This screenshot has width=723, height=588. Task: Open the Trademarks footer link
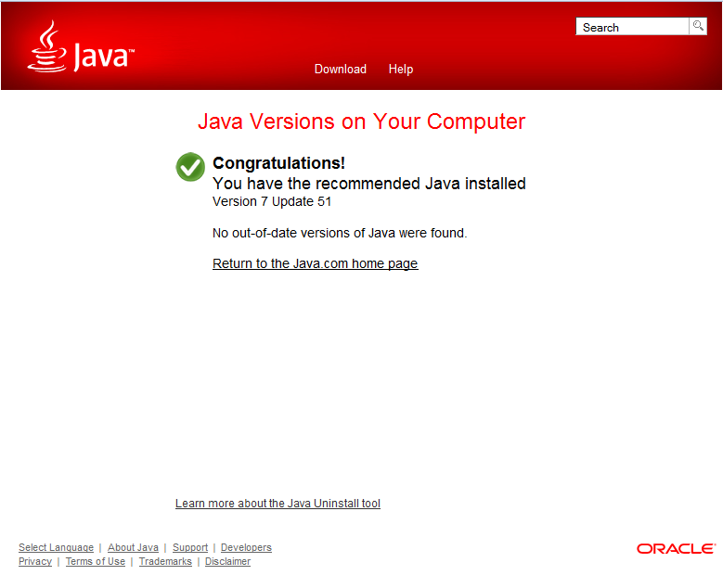coord(165,561)
